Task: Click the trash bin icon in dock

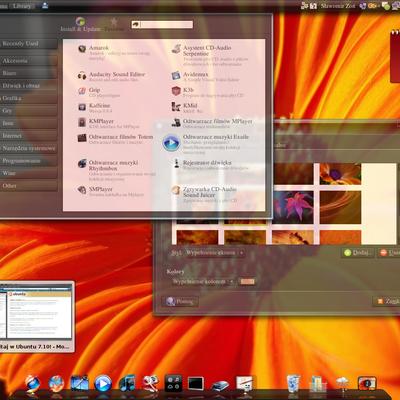Action: [x=293, y=383]
